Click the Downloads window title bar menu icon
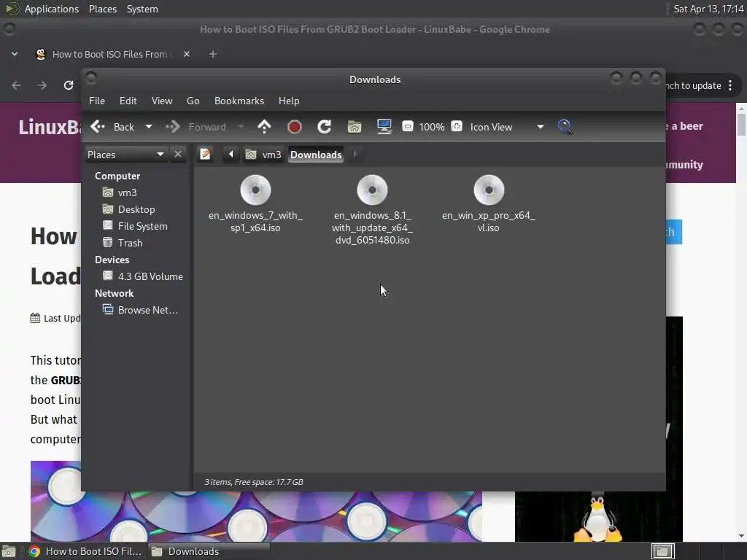Image resolution: width=747 pixels, height=560 pixels. [x=91, y=77]
